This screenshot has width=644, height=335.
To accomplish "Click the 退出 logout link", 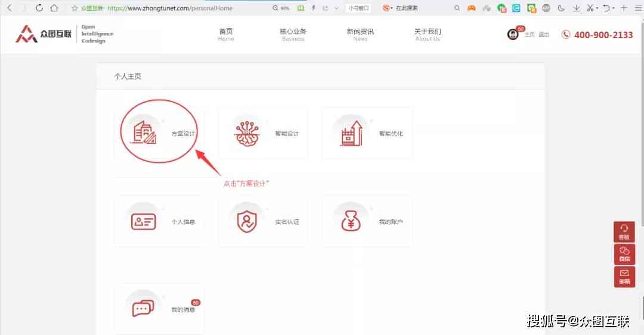I will click(x=544, y=35).
